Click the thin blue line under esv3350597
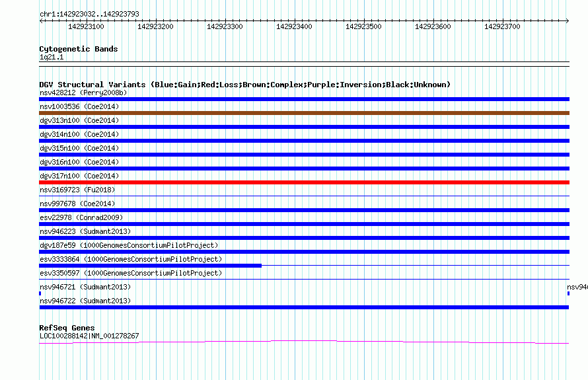 point(304,279)
